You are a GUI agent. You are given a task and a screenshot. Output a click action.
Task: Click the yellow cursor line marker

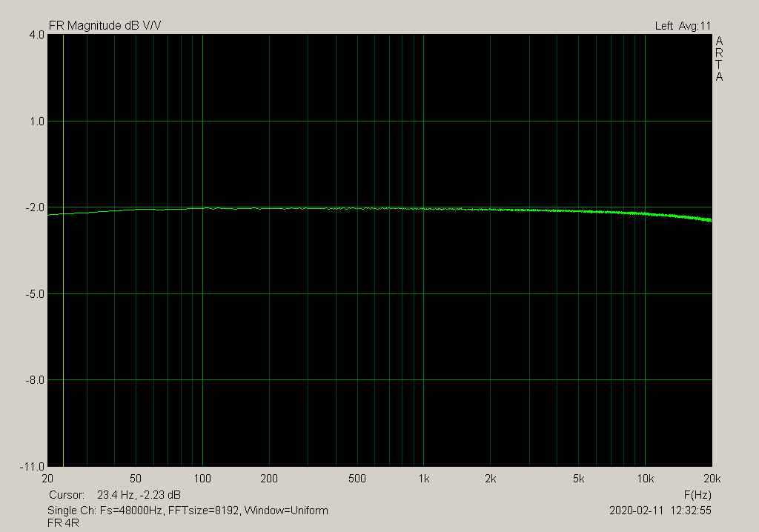[64, 250]
